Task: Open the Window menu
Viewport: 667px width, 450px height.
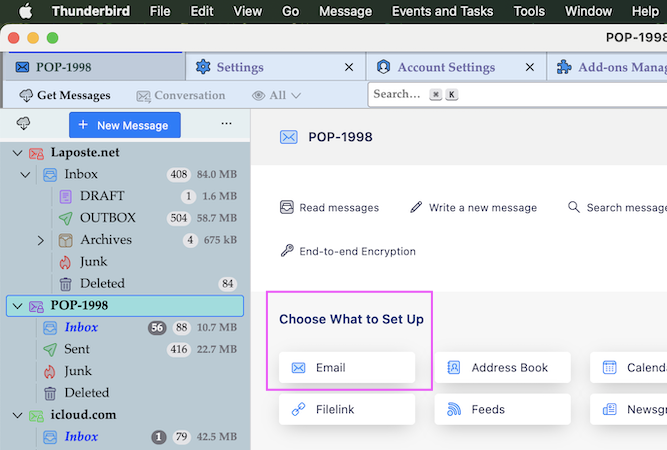Action: coord(588,11)
